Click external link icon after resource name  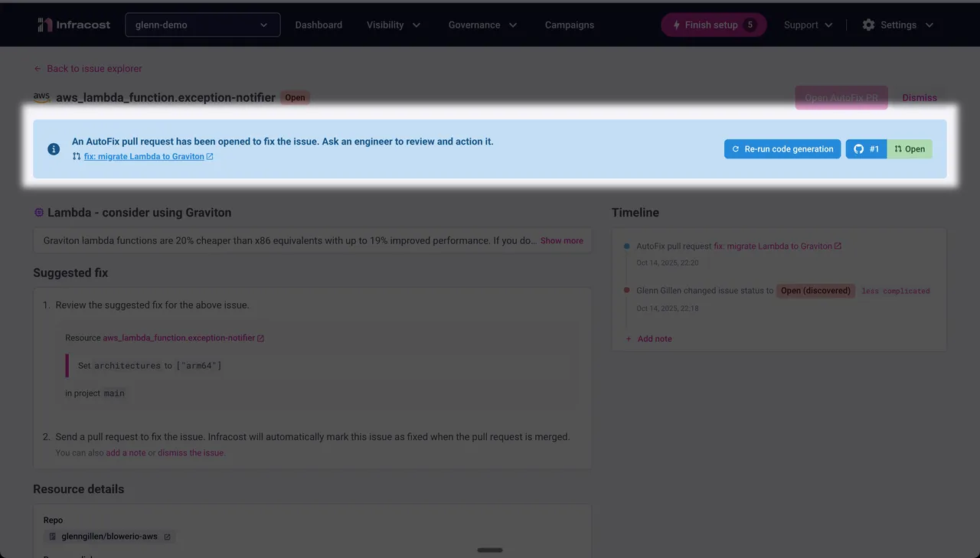tap(260, 338)
